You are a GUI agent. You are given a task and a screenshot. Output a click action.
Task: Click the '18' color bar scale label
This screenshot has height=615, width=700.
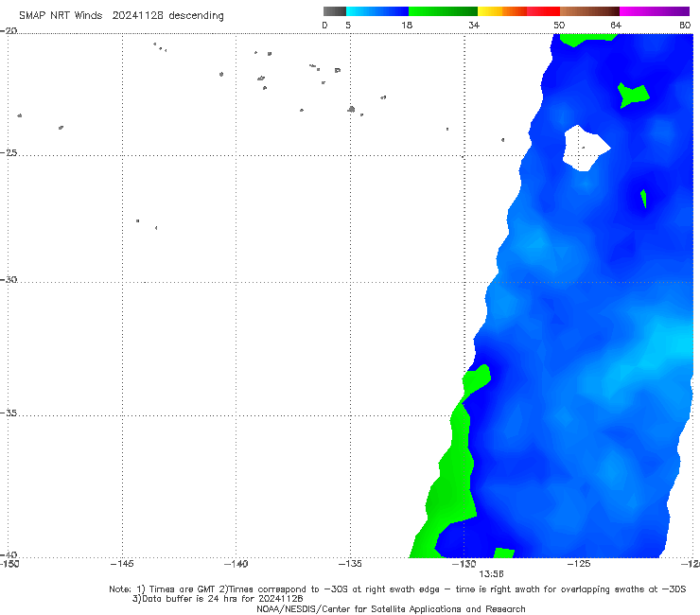[407, 25]
